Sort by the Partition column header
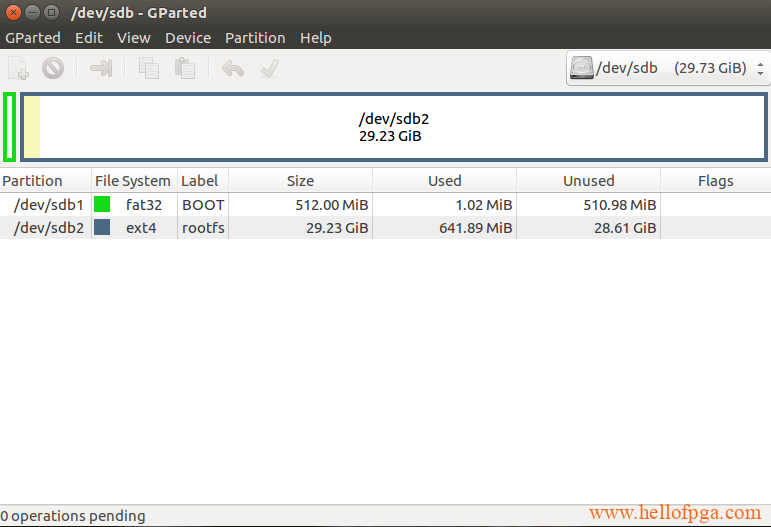The image size is (771, 527). tap(46, 181)
